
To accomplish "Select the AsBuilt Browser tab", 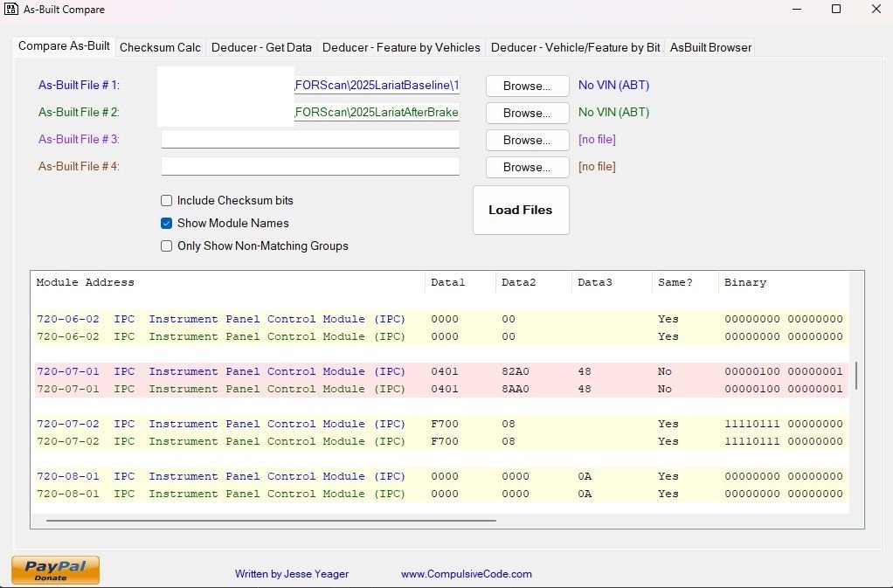I will tap(710, 47).
